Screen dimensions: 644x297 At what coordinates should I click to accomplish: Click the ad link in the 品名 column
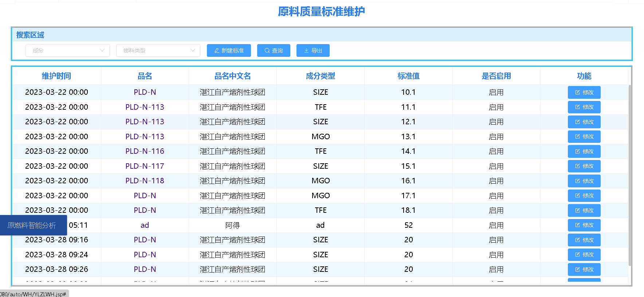point(145,225)
